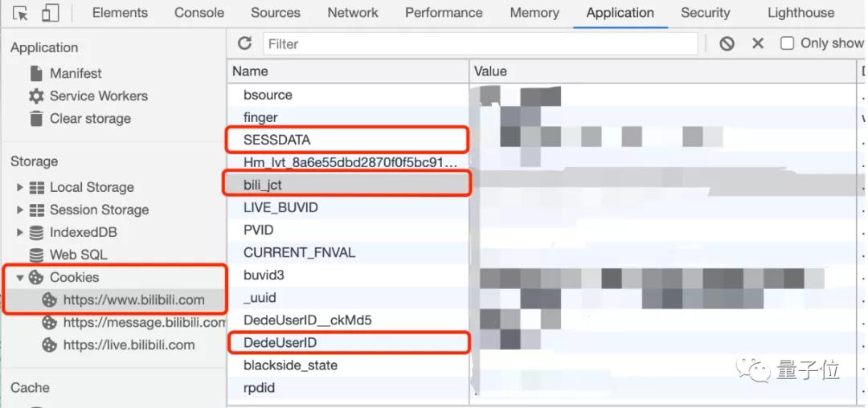Select the https://live.bilibili.com cookie origin
The width and height of the screenshot is (868, 408).
pos(129,345)
